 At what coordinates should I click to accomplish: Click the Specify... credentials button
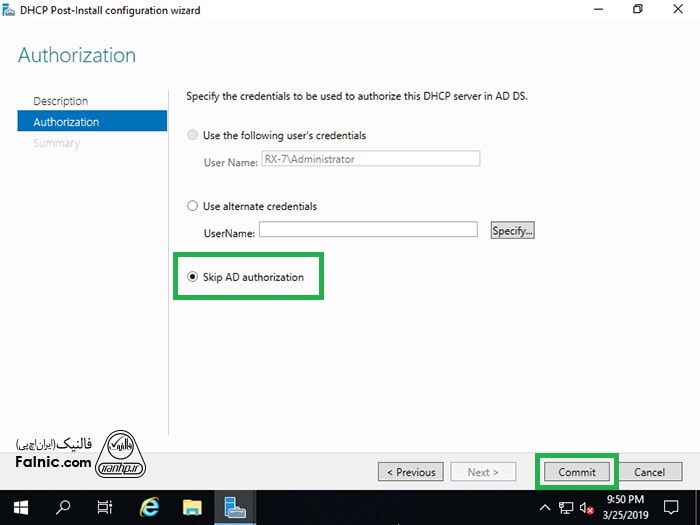coord(512,230)
